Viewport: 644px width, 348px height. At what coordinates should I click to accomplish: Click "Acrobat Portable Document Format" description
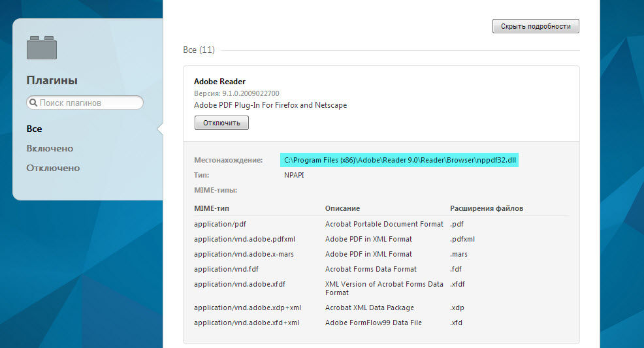coord(384,224)
